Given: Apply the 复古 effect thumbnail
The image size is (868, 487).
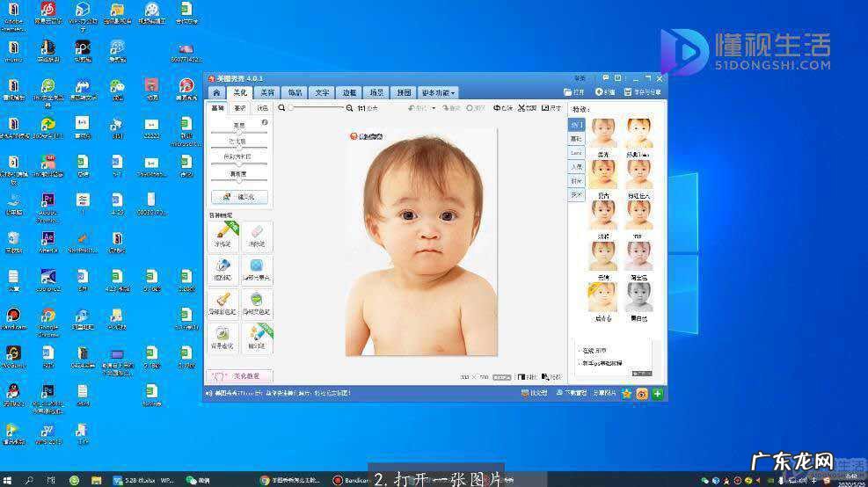Looking at the screenshot, I should [603, 174].
